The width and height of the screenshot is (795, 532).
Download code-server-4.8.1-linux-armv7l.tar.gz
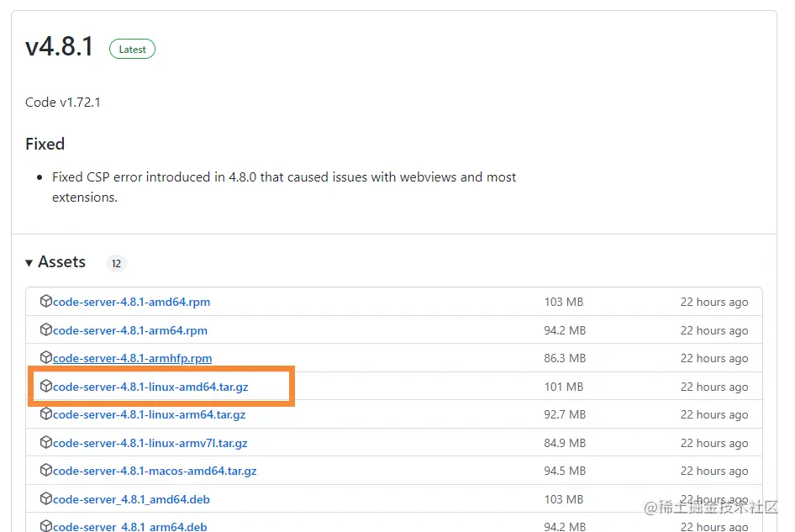pyautogui.click(x=150, y=443)
